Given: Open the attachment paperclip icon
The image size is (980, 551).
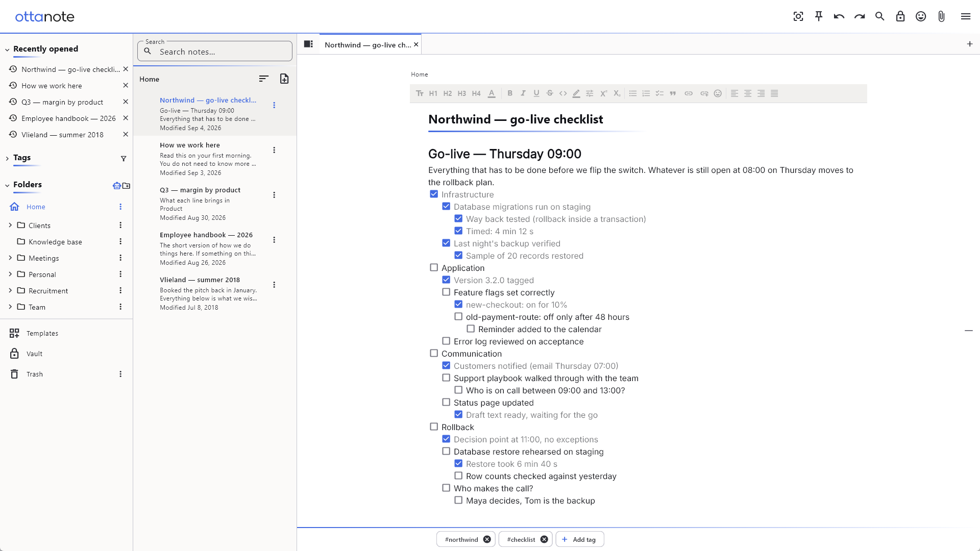Looking at the screenshot, I should pyautogui.click(x=941, y=16).
